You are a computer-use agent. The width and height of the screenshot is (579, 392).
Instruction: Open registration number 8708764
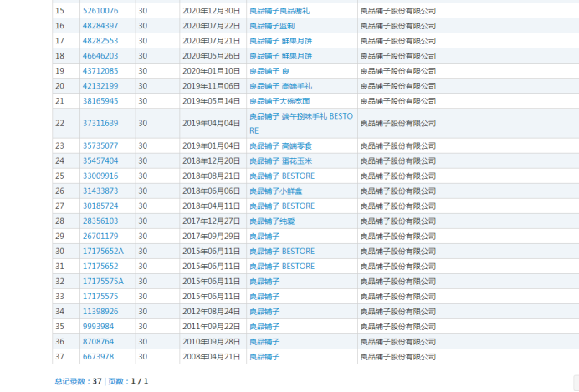tap(98, 342)
